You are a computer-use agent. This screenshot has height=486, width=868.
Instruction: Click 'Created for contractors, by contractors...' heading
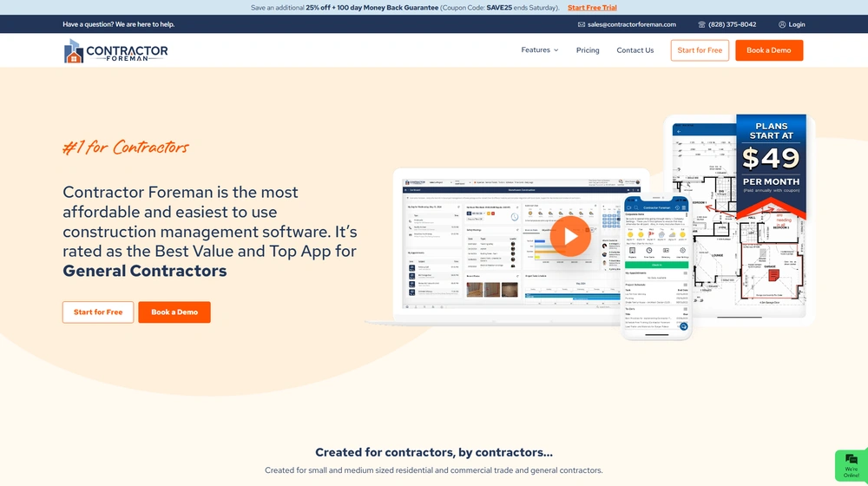tap(434, 452)
